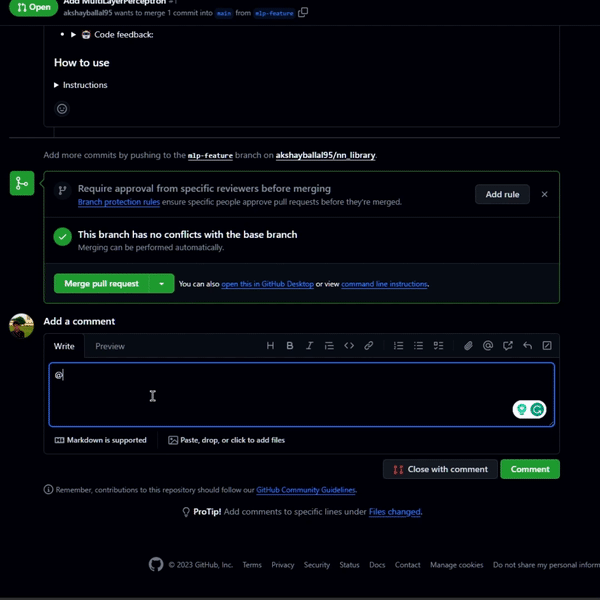Click the Open status badge
The width and height of the screenshot is (600, 600).
34,7
